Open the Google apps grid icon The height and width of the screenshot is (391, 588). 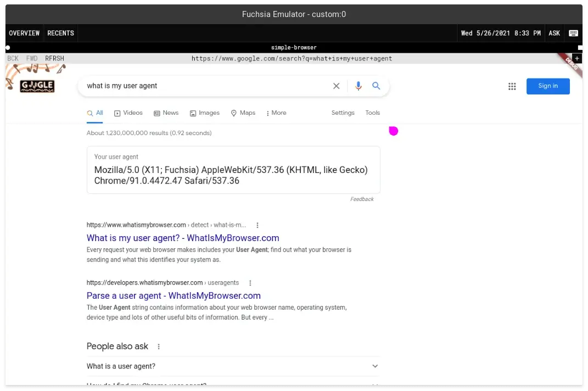[512, 86]
